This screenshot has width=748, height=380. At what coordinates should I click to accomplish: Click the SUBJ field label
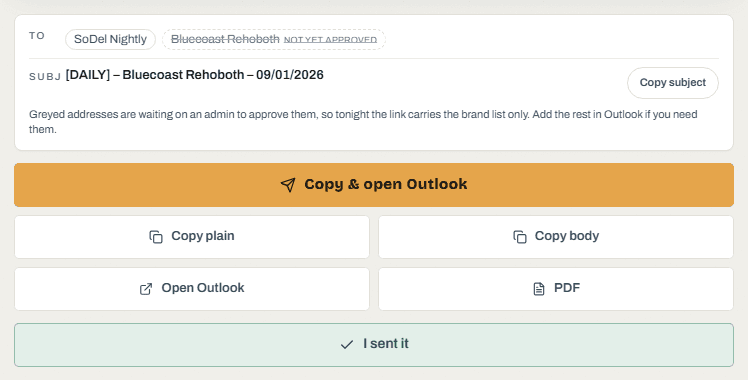pyautogui.click(x=45, y=77)
